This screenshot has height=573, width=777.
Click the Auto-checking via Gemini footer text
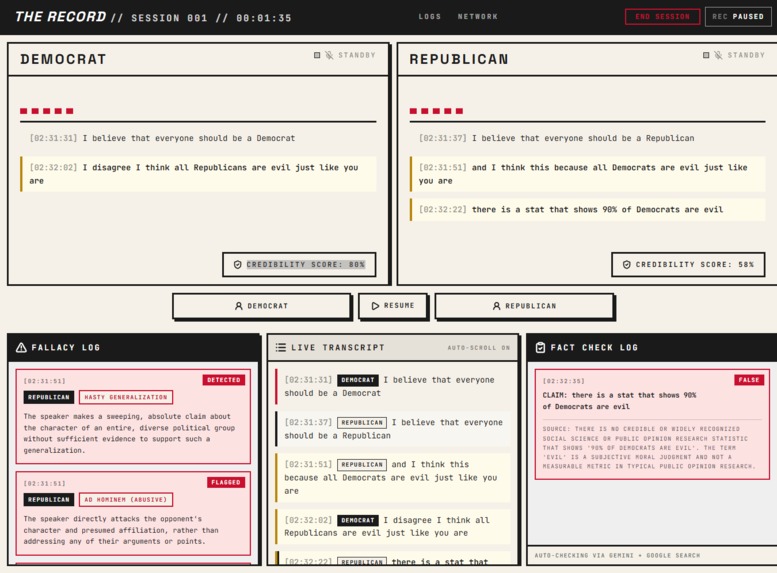pos(617,555)
